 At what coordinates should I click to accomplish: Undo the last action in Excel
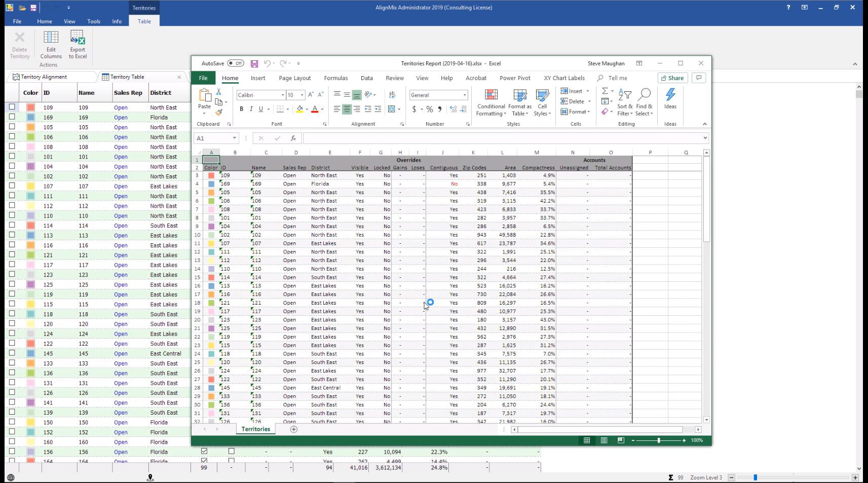267,63
